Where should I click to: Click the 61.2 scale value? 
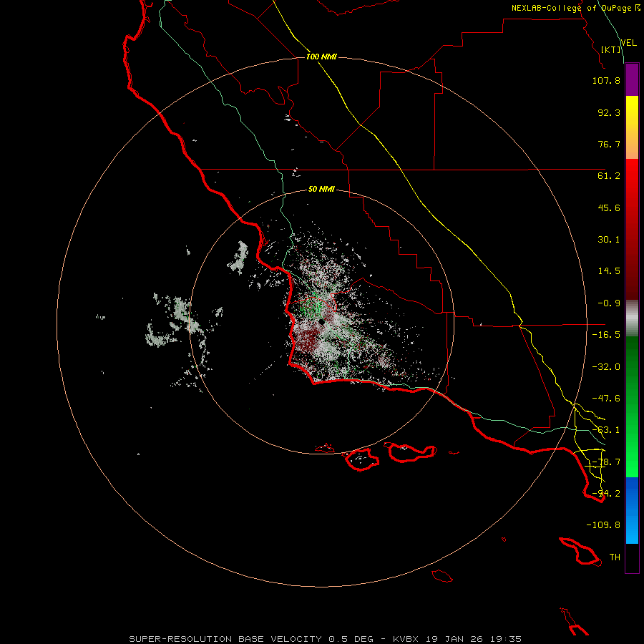coord(609,176)
